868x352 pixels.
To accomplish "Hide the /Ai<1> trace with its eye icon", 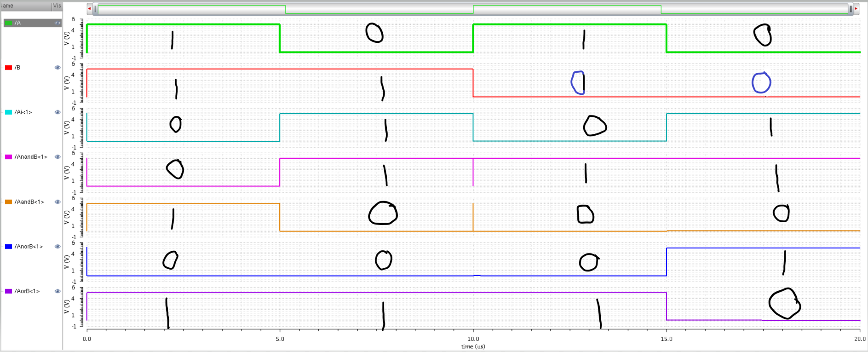I will pyautogui.click(x=57, y=112).
